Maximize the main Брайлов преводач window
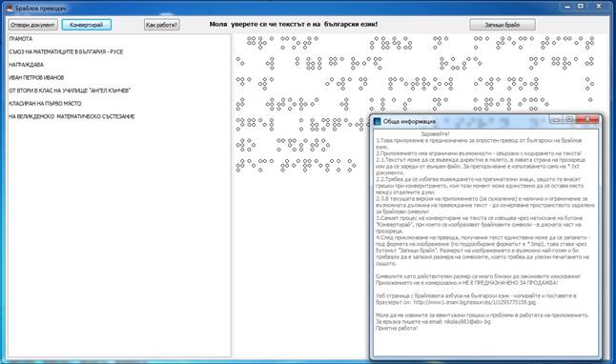The image size is (616, 364). 581,7
